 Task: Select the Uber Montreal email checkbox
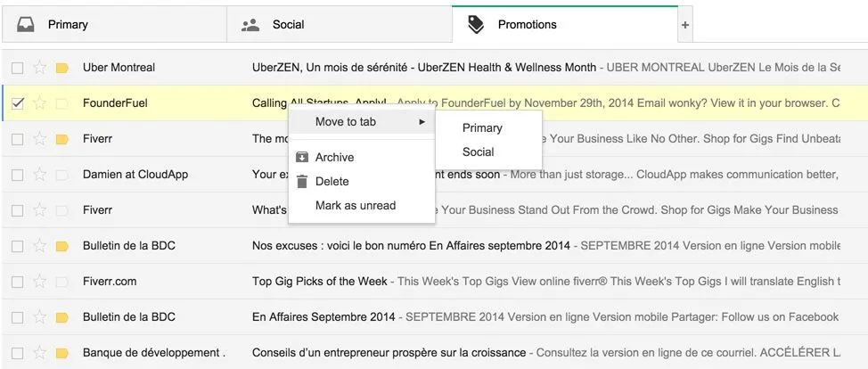(17, 68)
